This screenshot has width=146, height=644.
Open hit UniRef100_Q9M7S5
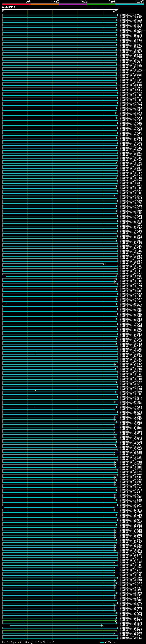[131, 625]
